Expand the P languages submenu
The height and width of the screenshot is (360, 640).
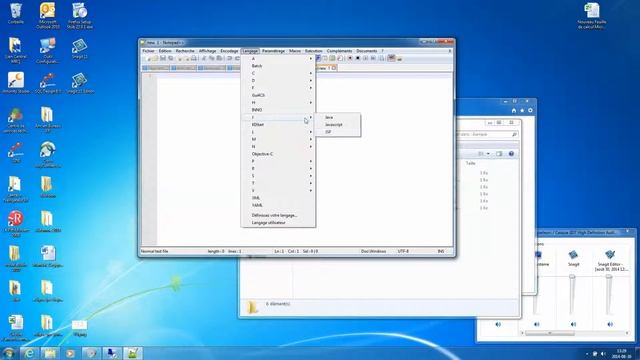[278, 161]
